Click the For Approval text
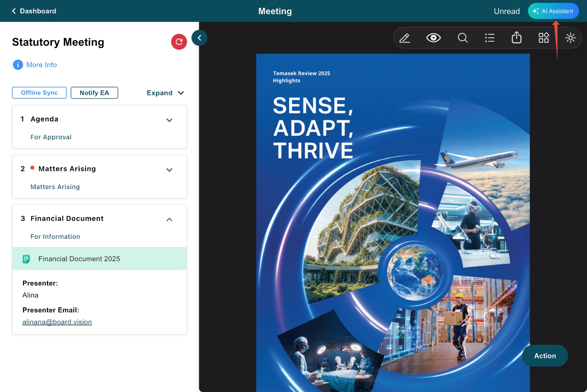The image size is (587, 392). coord(51,137)
